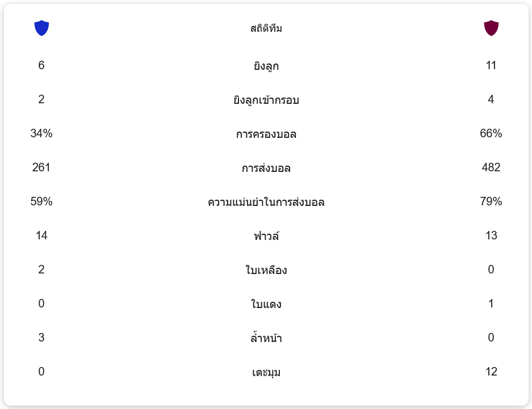Click the 66% possession value
This screenshot has height=409, width=532.
[x=491, y=133]
